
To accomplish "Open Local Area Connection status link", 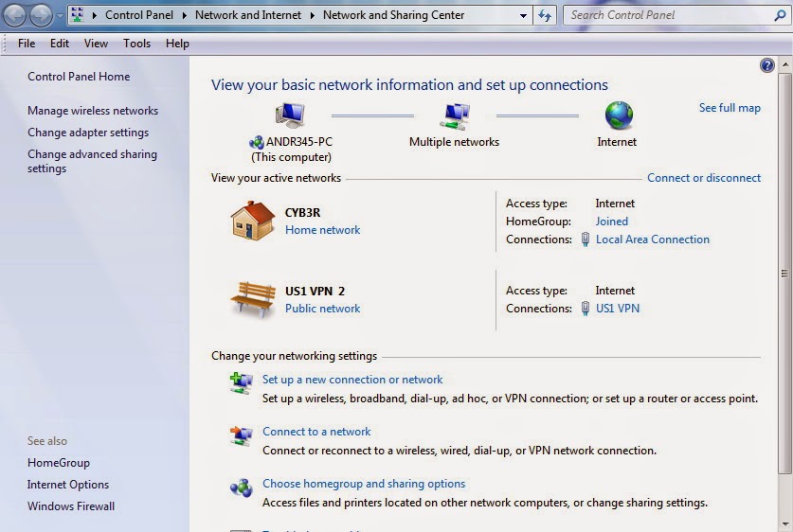I will (653, 239).
